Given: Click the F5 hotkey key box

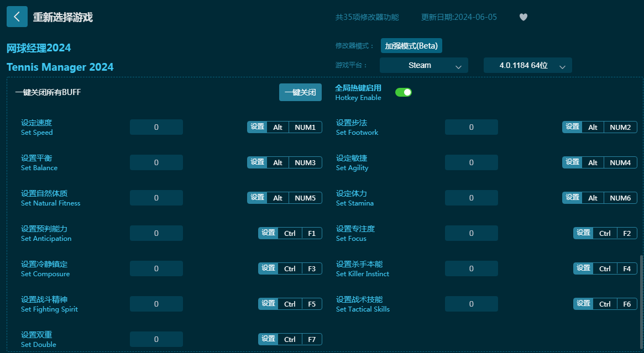Looking at the screenshot, I should click(x=312, y=304).
